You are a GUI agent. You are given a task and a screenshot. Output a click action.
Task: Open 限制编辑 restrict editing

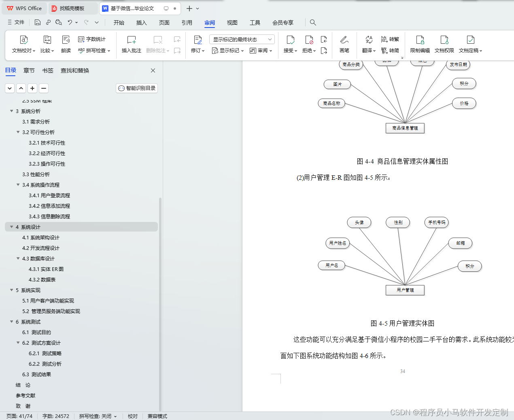pos(420,44)
